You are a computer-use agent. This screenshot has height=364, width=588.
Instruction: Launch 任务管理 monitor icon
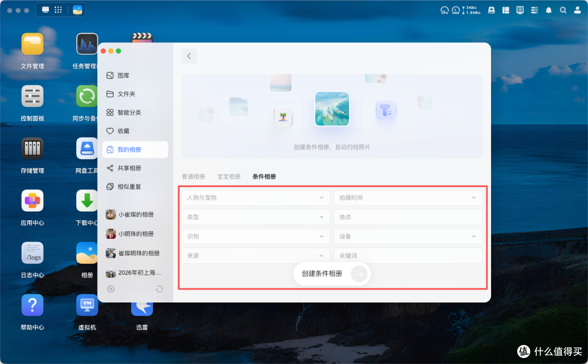(x=87, y=44)
